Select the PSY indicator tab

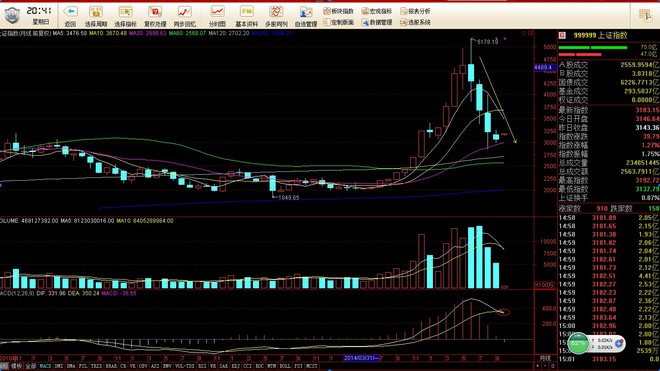298,366
